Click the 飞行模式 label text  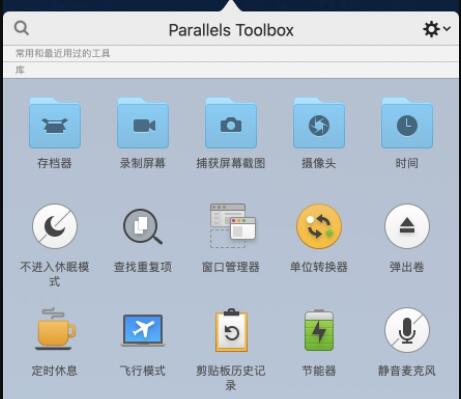(x=143, y=370)
